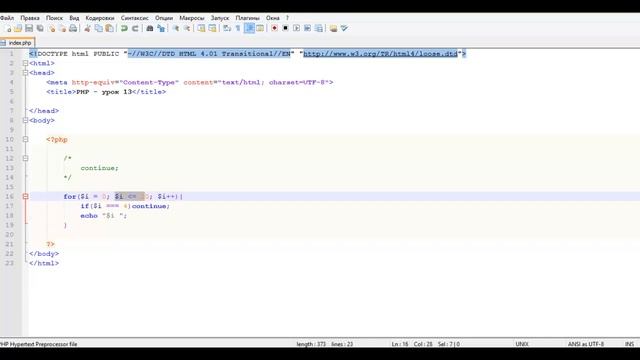This screenshot has width=640, height=360.
Task: Save the current file via toolbar
Action: pos(29,29)
